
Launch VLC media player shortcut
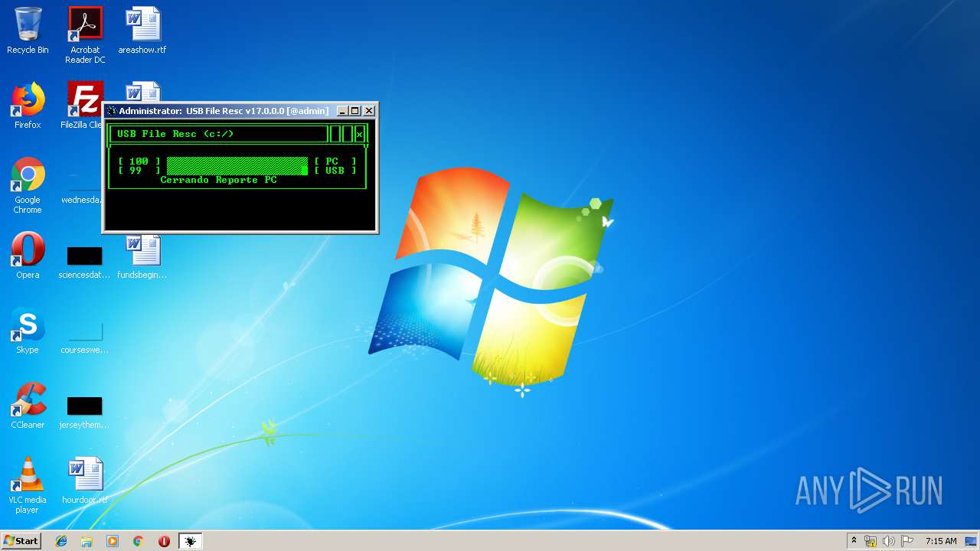coord(28,485)
